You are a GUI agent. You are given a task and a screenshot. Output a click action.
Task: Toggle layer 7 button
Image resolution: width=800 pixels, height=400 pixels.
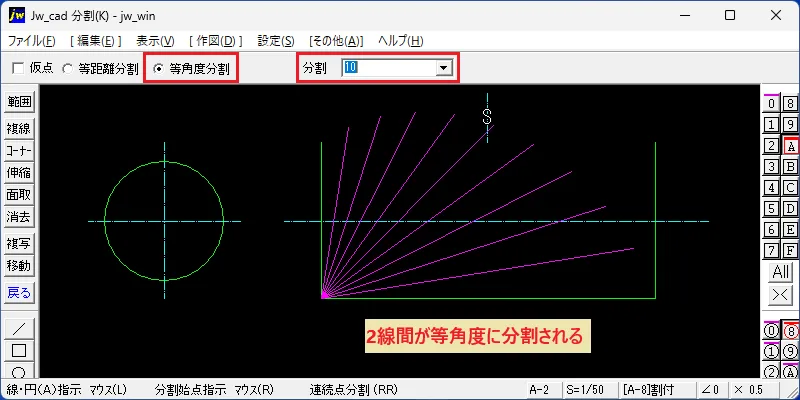pyautogui.click(x=771, y=251)
